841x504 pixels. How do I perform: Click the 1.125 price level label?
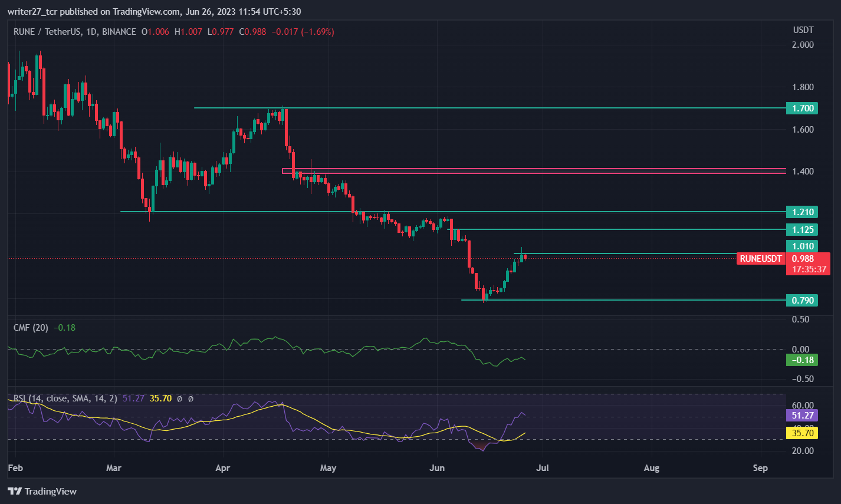pos(802,229)
